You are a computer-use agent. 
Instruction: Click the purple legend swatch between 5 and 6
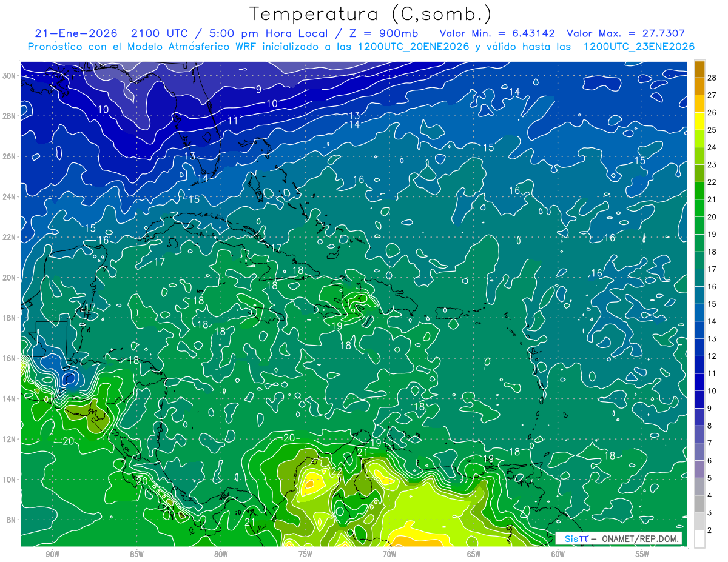tap(699, 469)
